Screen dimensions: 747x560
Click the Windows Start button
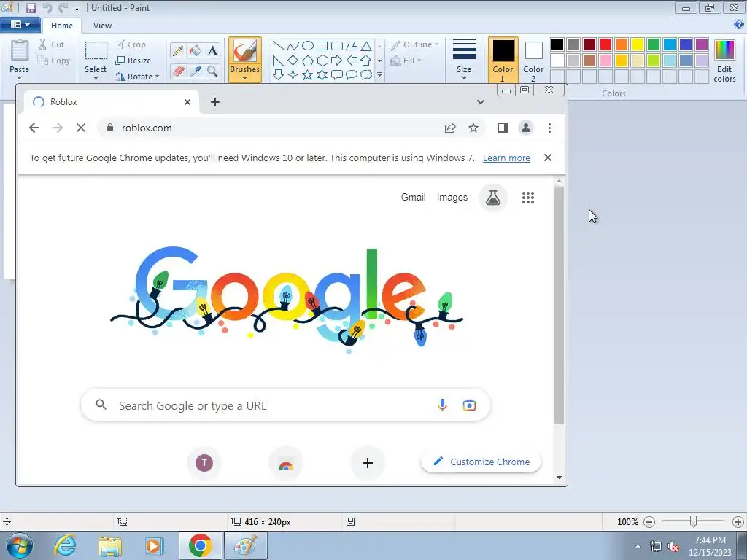coord(20,545)
